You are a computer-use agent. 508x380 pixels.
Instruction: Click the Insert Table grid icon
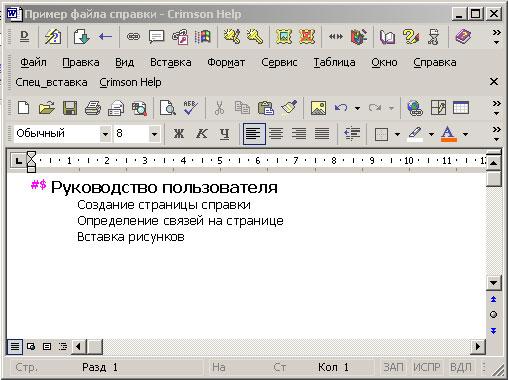click(x=461, y=108)
